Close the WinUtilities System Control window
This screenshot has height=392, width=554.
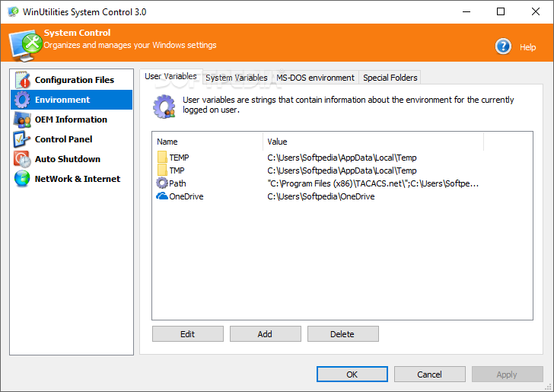(535, 11)
